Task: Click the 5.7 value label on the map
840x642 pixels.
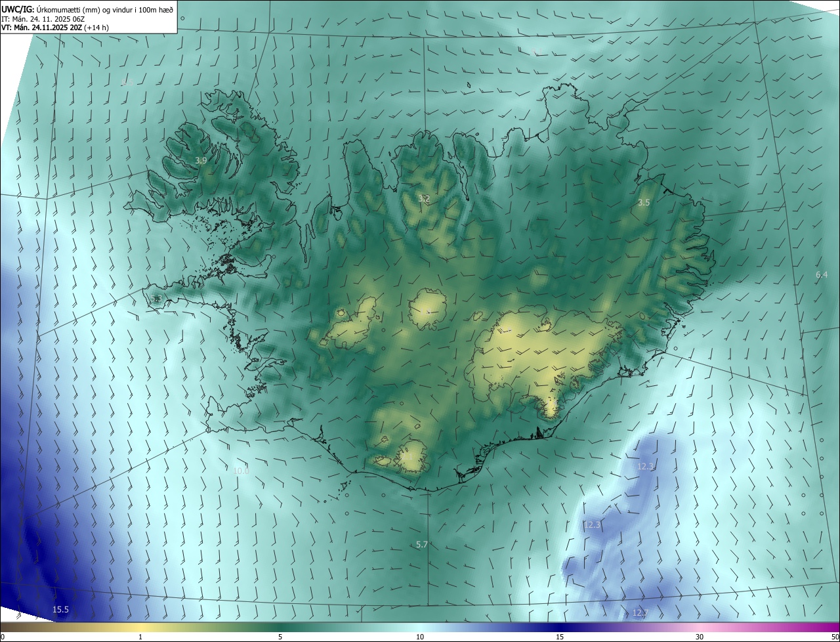Action: (x=422, y=544)
